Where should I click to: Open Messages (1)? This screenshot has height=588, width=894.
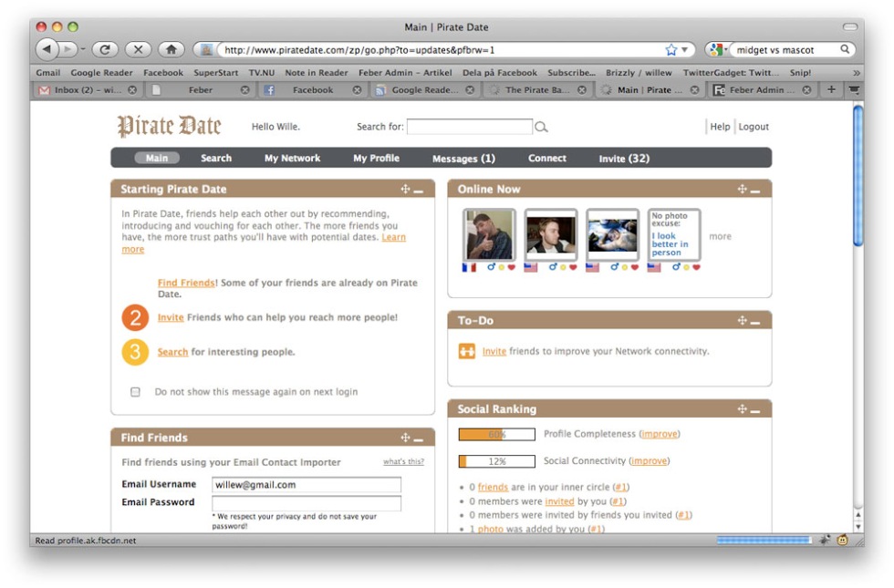463,159
